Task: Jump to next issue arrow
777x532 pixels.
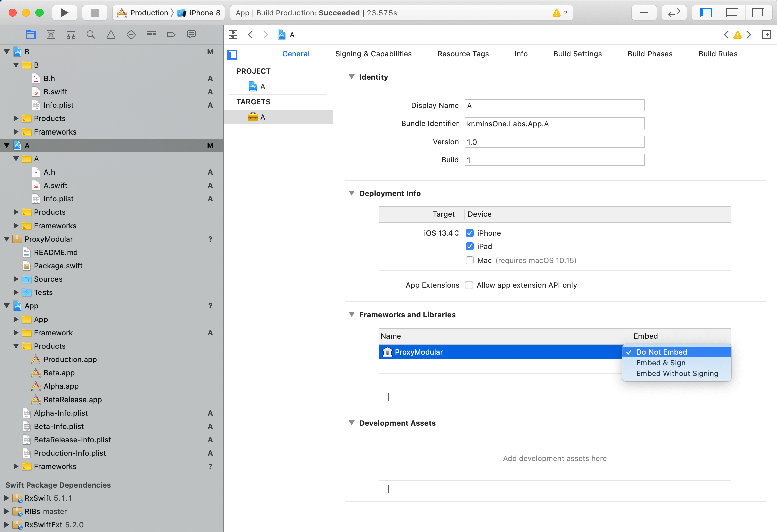Action: 749,35
